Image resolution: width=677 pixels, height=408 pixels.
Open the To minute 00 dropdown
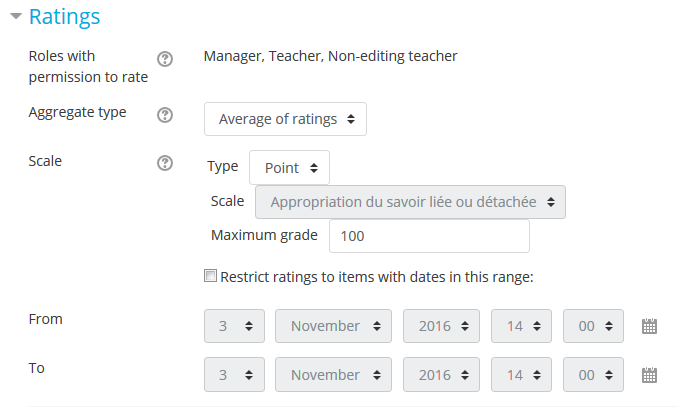(593, 375)
